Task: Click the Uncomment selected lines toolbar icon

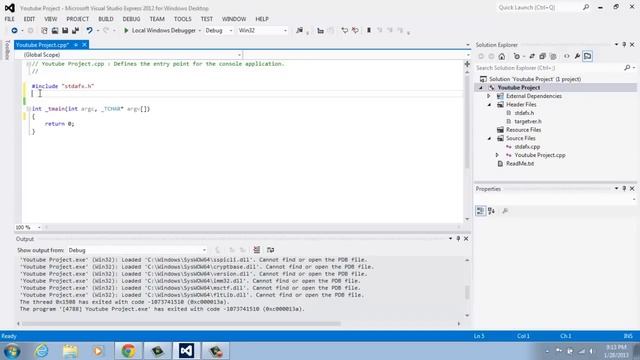Action: point(355,31)
